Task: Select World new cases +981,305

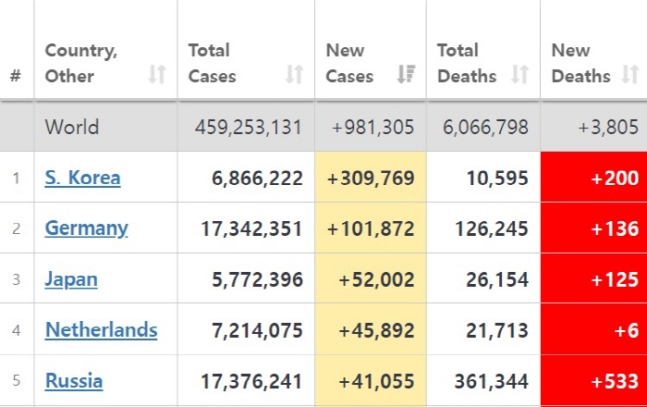Action: pos(373,127)
